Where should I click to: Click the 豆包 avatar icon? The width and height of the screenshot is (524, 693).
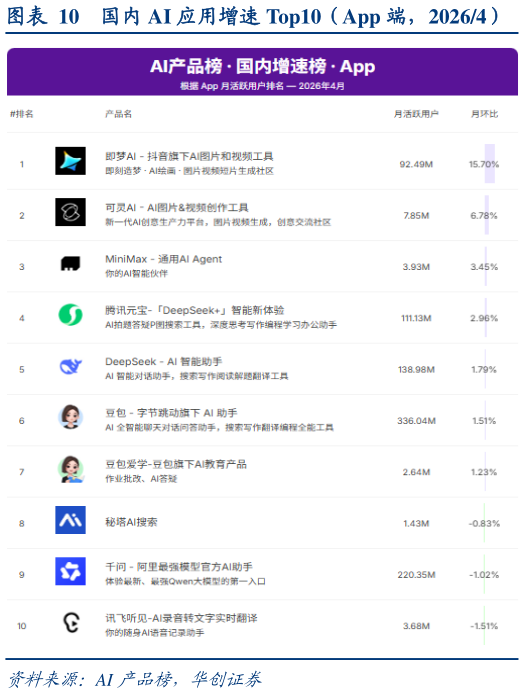[70, 417]
